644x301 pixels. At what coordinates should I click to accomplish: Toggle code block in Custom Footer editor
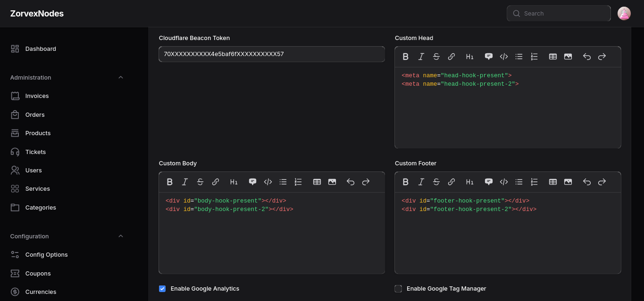pos(504,182)
